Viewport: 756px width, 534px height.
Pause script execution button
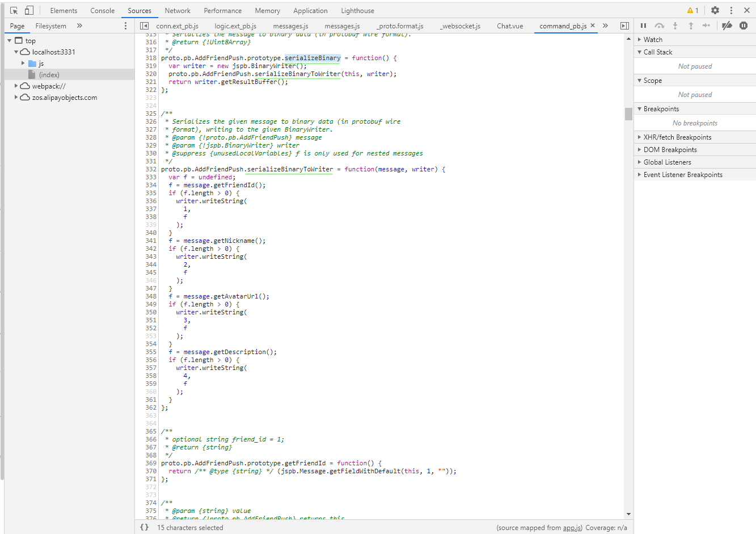643,26
